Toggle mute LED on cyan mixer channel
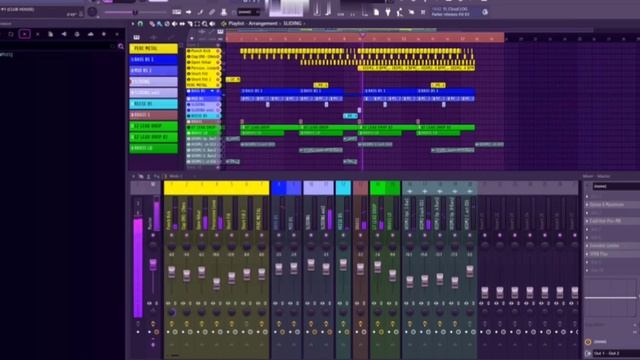The image size is (640, 360). tap(343, 236)
